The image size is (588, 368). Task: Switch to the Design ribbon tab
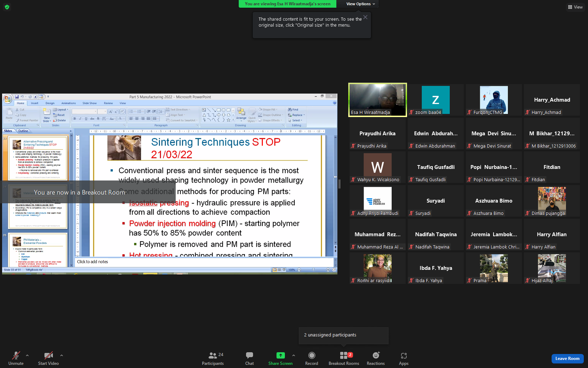50,103
